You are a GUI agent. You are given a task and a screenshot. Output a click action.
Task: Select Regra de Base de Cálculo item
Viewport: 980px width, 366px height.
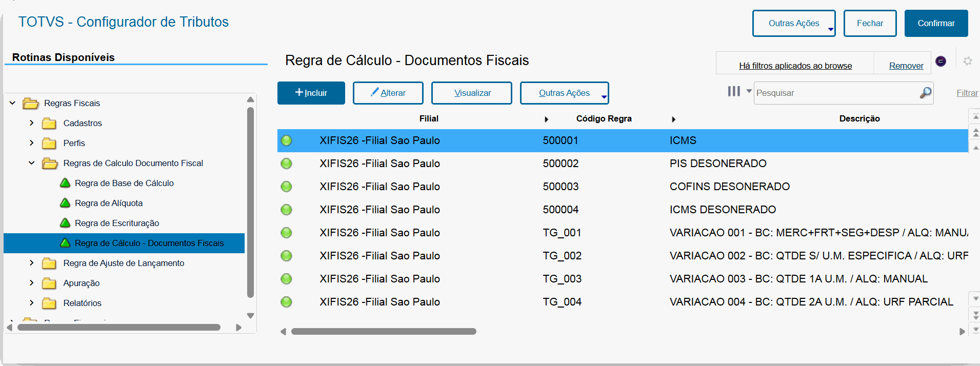click(124, 183)
